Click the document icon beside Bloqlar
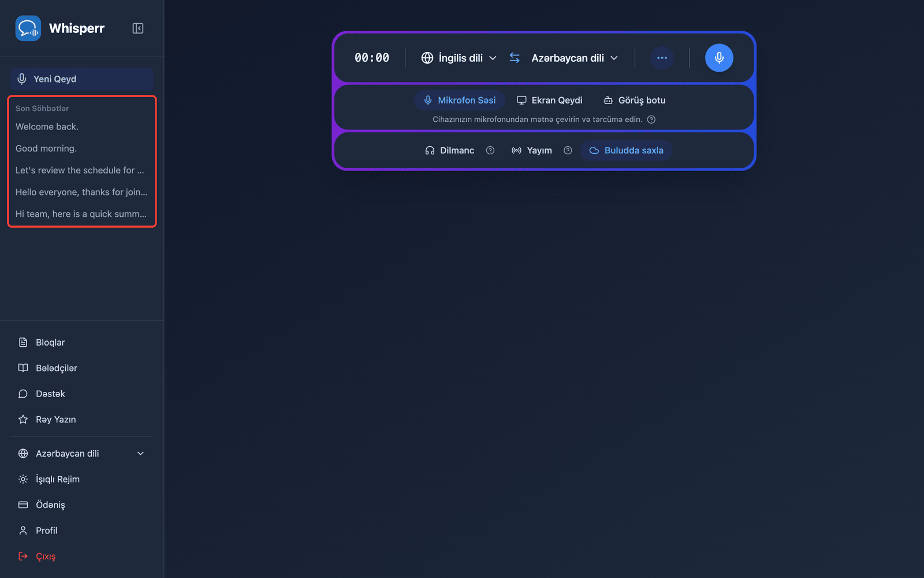924x578 pixels. [23, 342]
